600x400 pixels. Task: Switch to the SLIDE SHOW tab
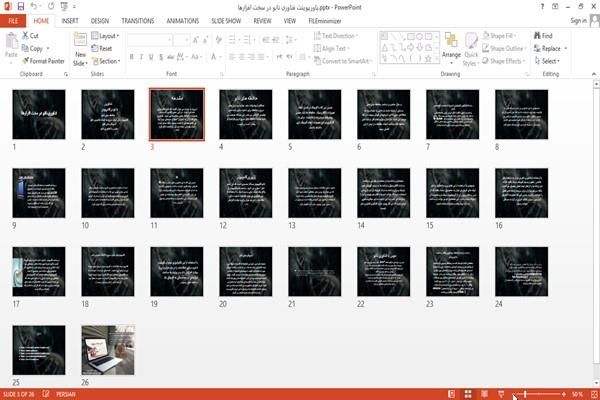click(226, 21)
